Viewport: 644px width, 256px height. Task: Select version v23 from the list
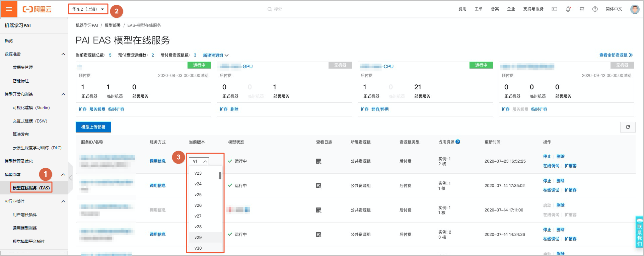pyautogui.click(x=206, y=173)
